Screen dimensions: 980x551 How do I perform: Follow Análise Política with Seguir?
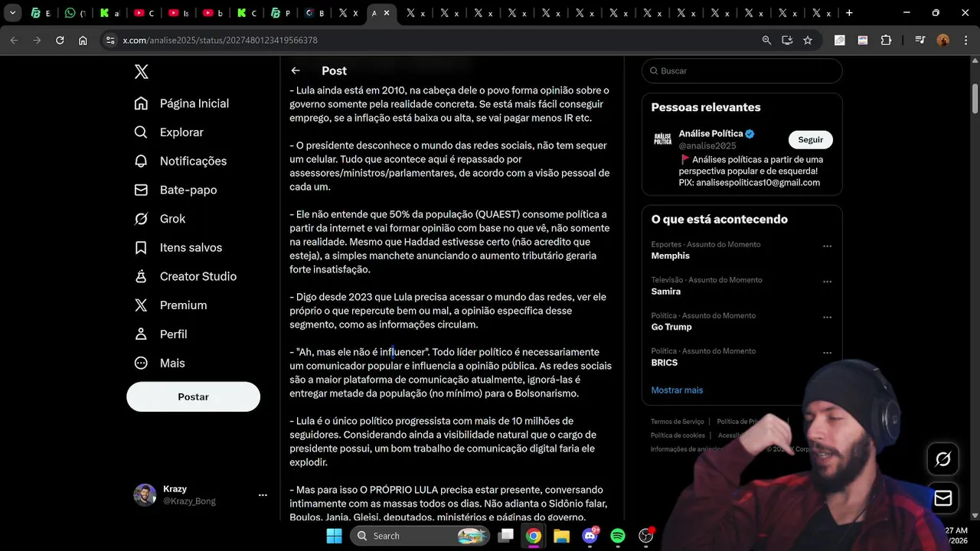[x=810, y=139]
